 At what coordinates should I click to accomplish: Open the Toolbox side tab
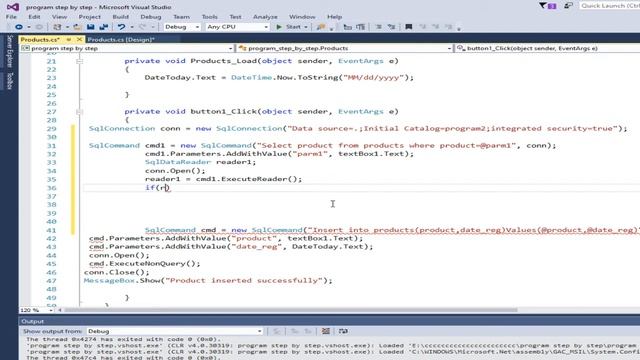click(x=10, y=81)
